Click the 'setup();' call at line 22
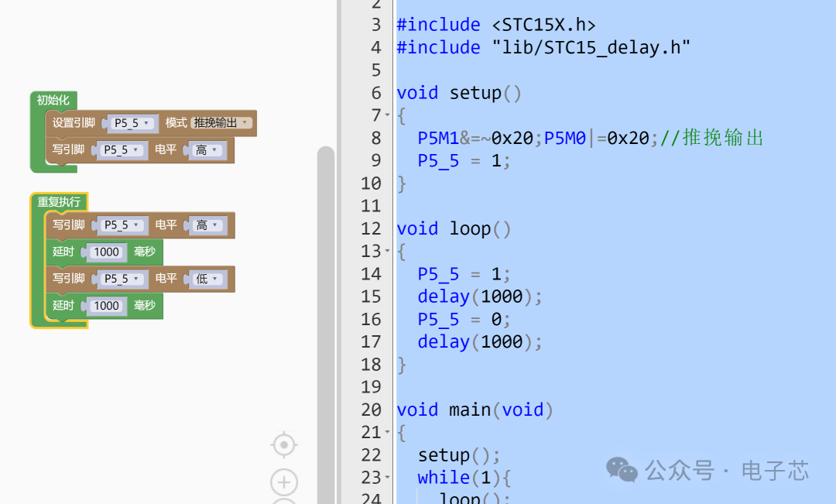This screenshot has width=836, height=504. (x=459, y=455)
